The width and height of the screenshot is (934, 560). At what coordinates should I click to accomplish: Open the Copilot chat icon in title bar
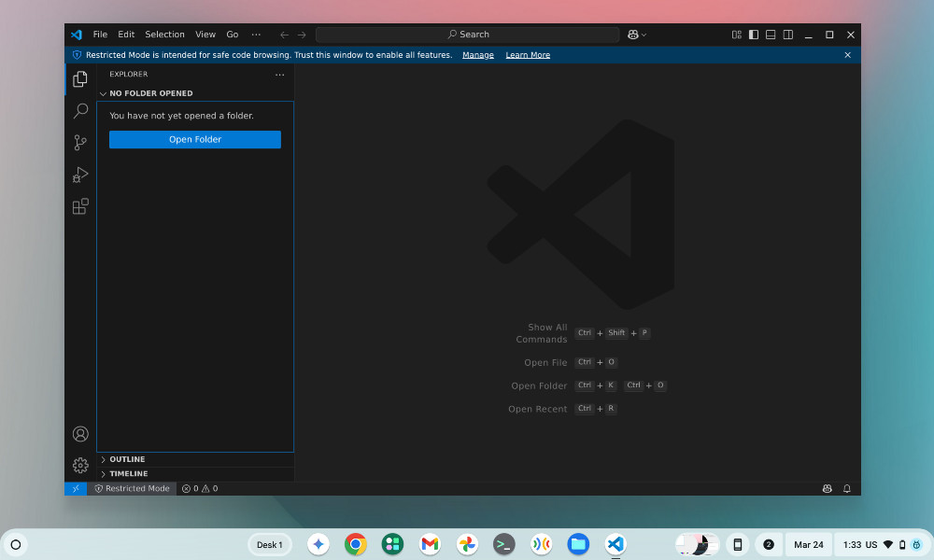(x=632, y=35)
